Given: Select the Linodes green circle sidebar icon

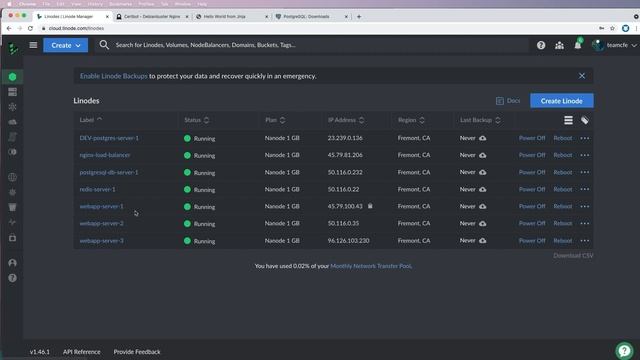Looking at the screenshot, I should 12,77.
